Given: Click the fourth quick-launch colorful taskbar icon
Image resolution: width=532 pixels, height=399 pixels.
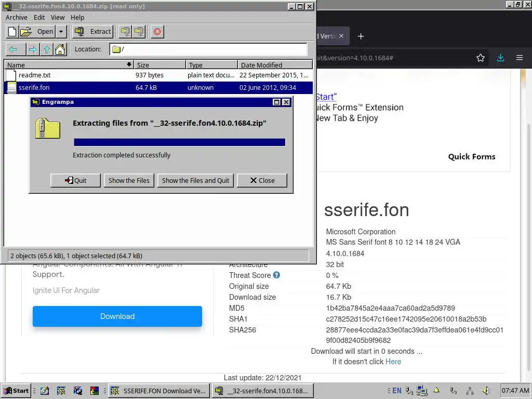Looking at the screenshot, I should [95, 391].
